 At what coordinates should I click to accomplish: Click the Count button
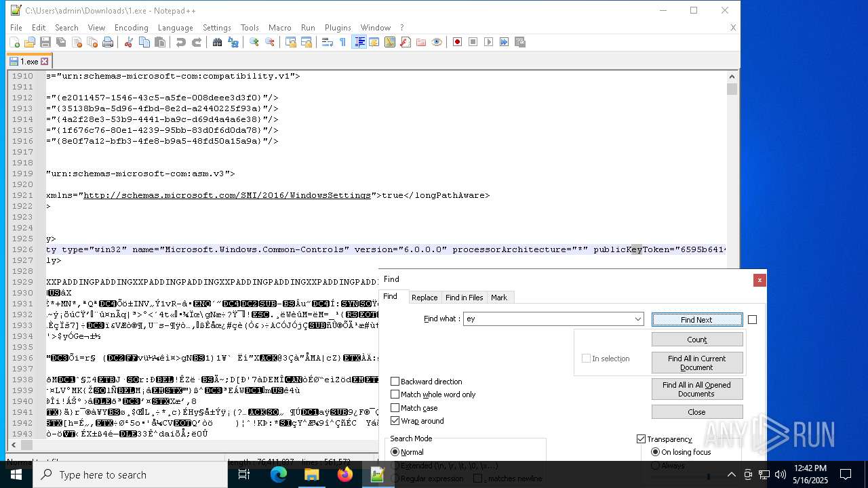tap(697, 340)
